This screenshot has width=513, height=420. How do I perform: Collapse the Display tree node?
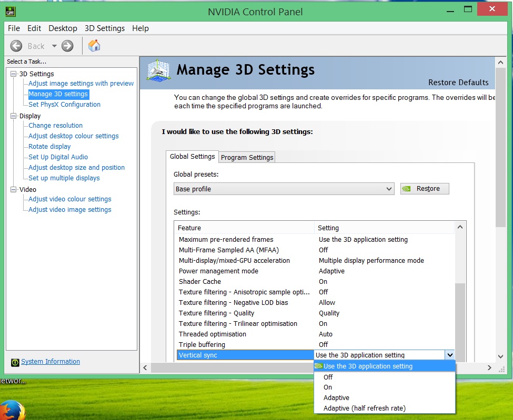[x=13, y=116]
